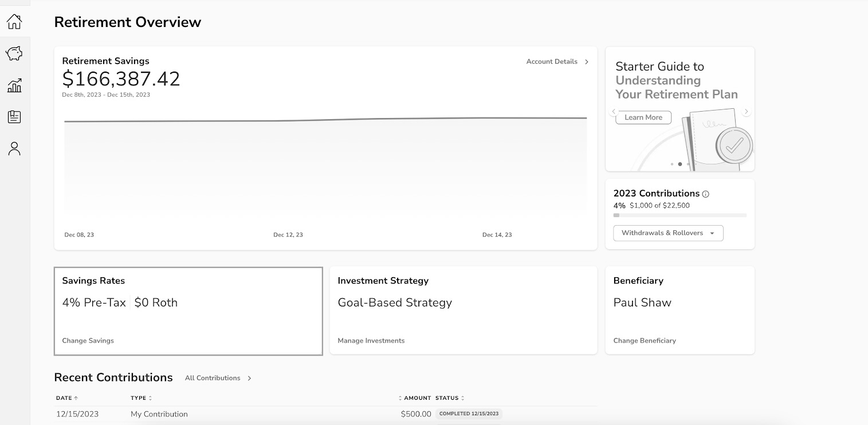
Task: Click the Learn More button
Action: coord(643,117)
